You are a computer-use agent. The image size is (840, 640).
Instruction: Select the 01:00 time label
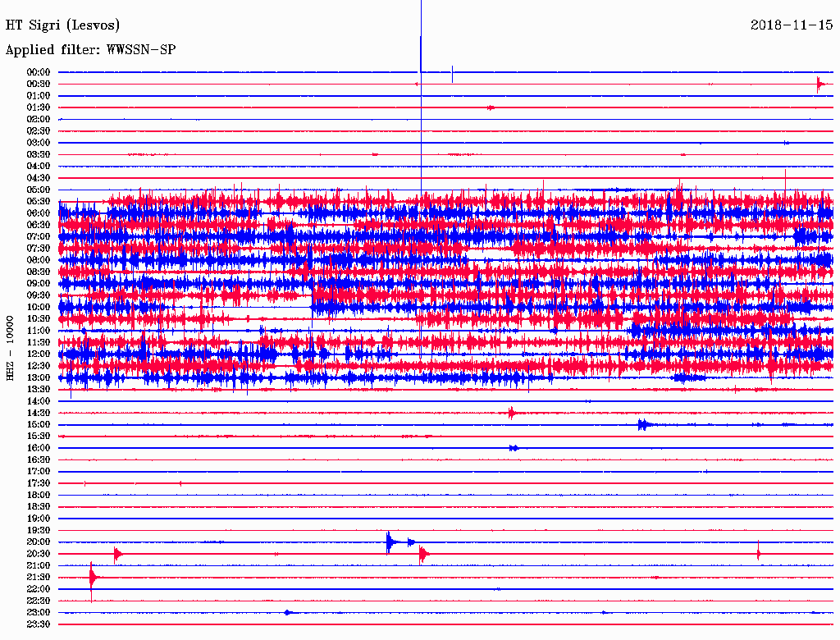click(39, 96)
